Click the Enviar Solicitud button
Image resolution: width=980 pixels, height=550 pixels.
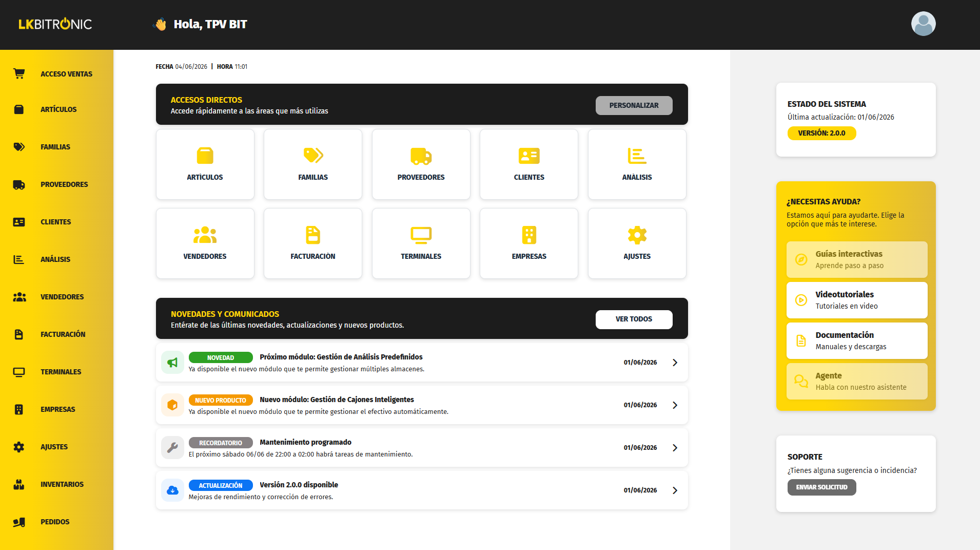[x=821, y=487]
